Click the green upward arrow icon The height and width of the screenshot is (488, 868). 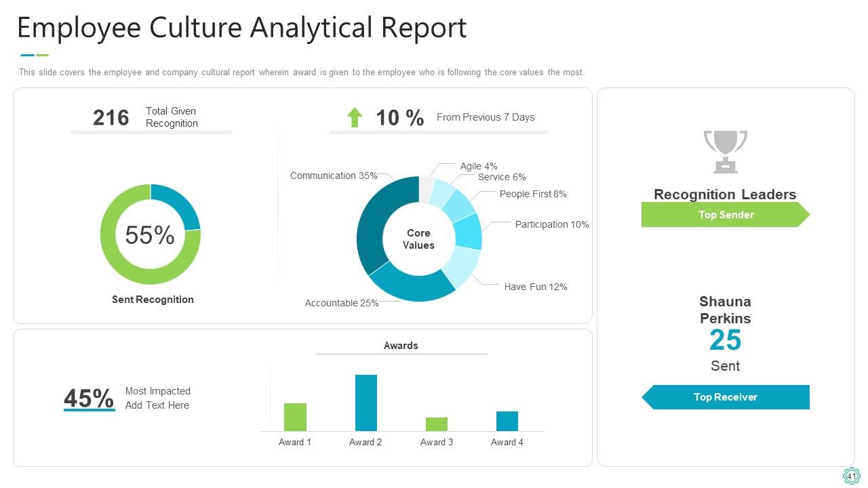355,117
